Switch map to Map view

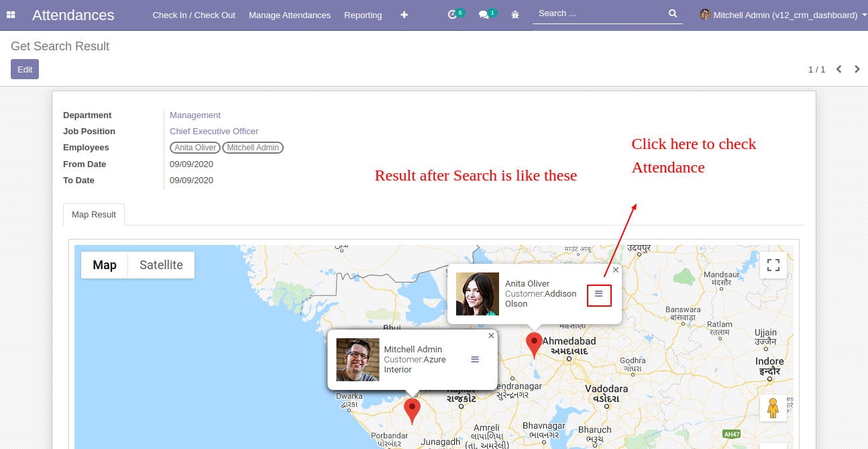105,265
